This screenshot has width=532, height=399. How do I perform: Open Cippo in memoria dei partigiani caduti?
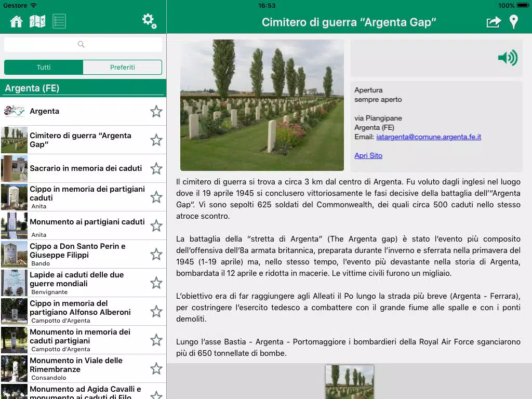pyautogui.click(x=83, y=197)
